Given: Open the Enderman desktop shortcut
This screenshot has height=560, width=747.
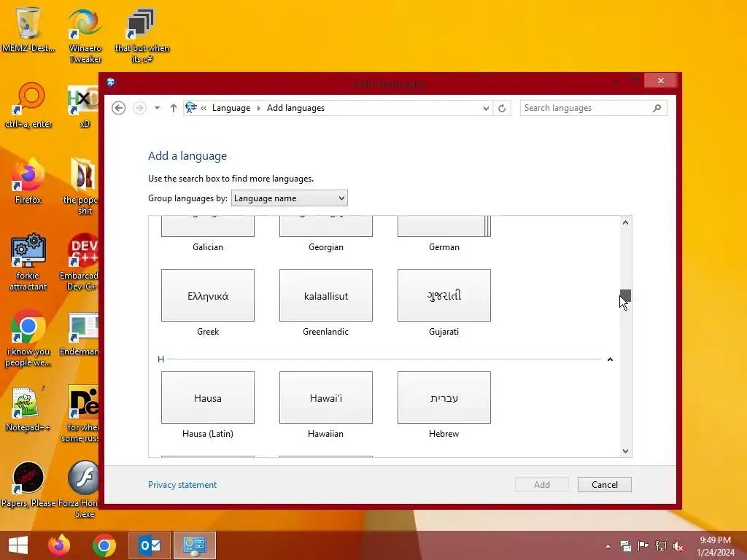Looking at the screenshot, I should (80, 333).
